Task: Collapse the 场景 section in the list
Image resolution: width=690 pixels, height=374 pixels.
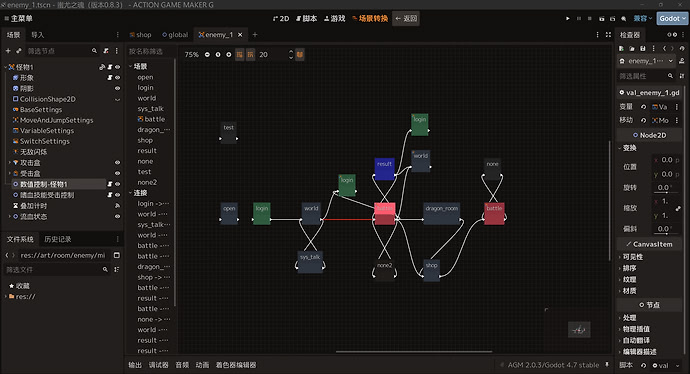Action: [131, 66]
